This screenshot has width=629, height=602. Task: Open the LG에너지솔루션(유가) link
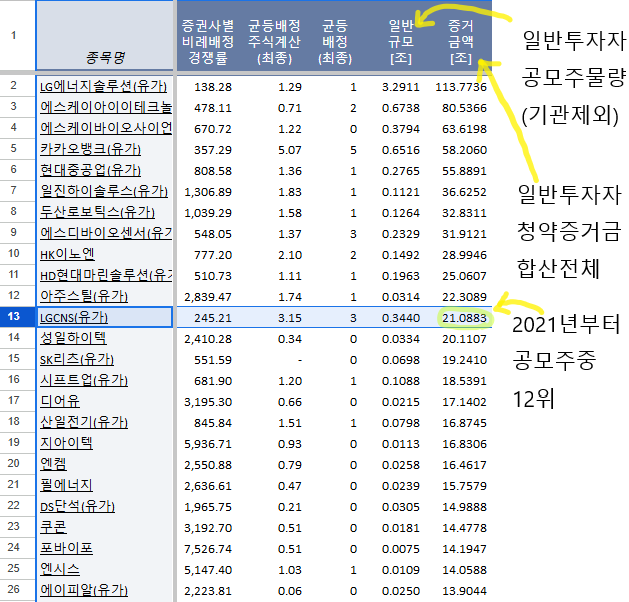tap(103, 87)
